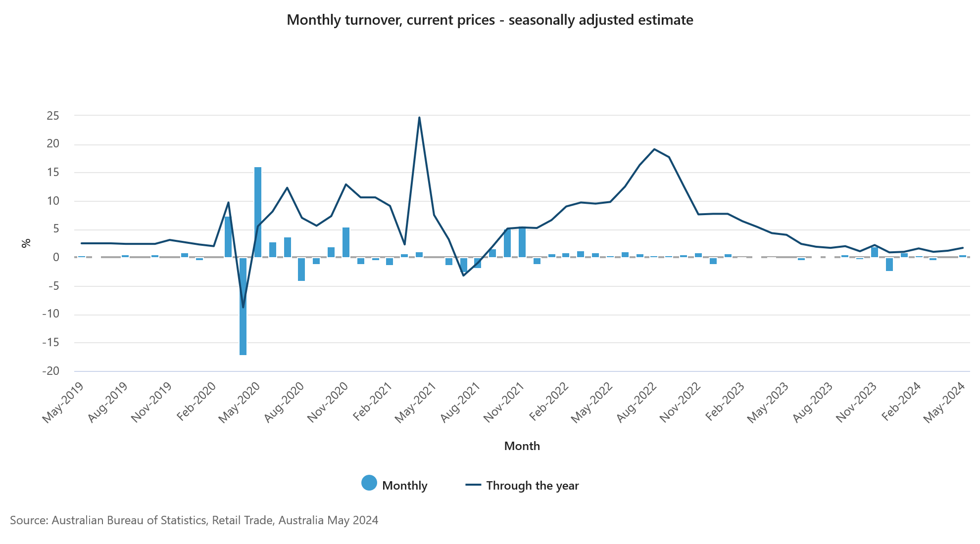Click the Australian Bureau of Statistics source text
The image size is (980, 544).
[x=194, y=520]
